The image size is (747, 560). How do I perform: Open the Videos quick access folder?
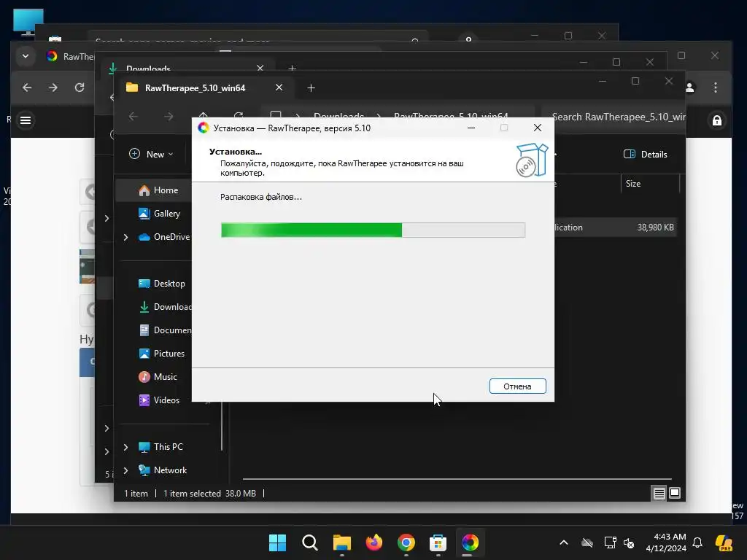159,400
